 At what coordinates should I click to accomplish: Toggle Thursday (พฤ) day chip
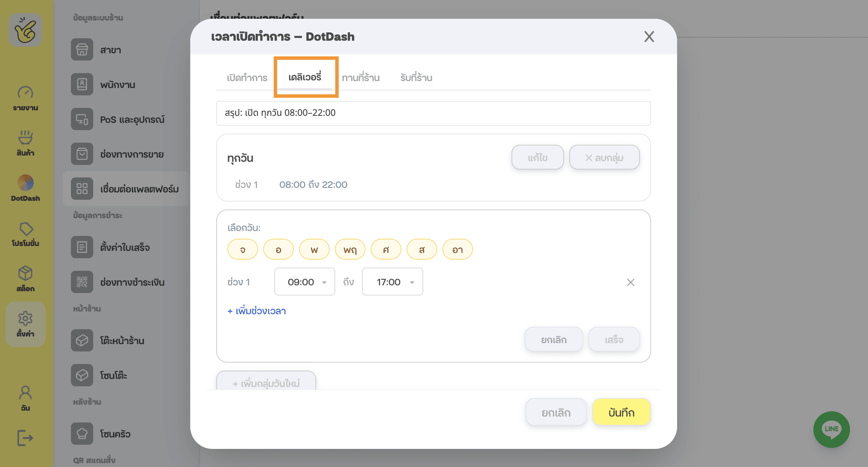coord(350,250)
